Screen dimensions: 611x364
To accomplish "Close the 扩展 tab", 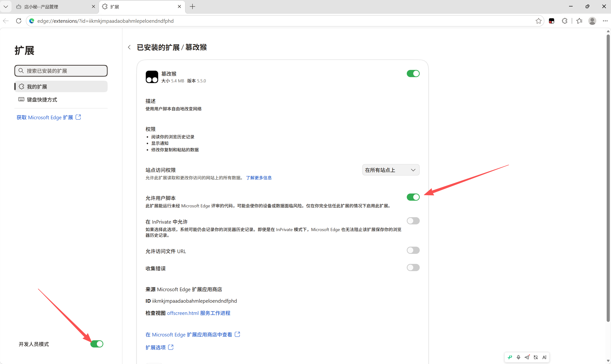I will coord(179,7).
